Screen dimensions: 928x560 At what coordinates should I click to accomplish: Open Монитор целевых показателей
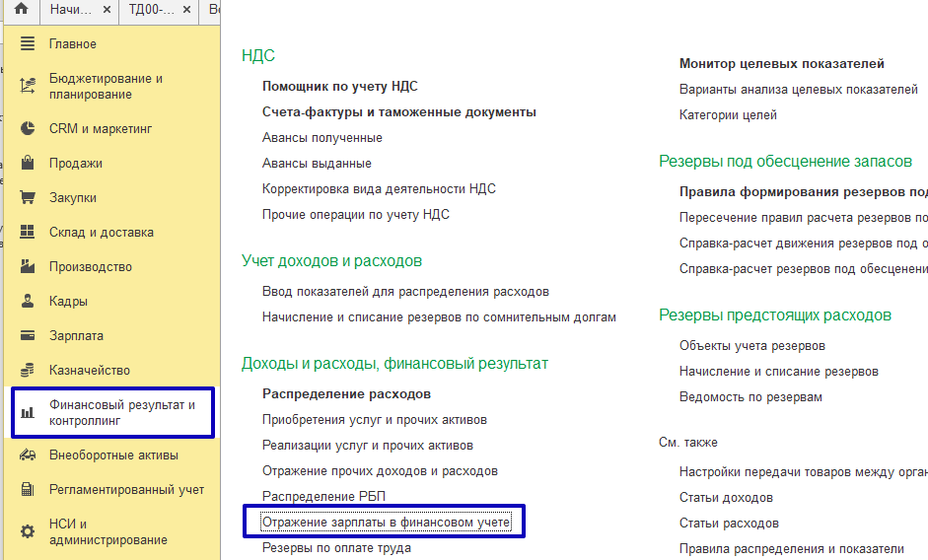point(781,64)
